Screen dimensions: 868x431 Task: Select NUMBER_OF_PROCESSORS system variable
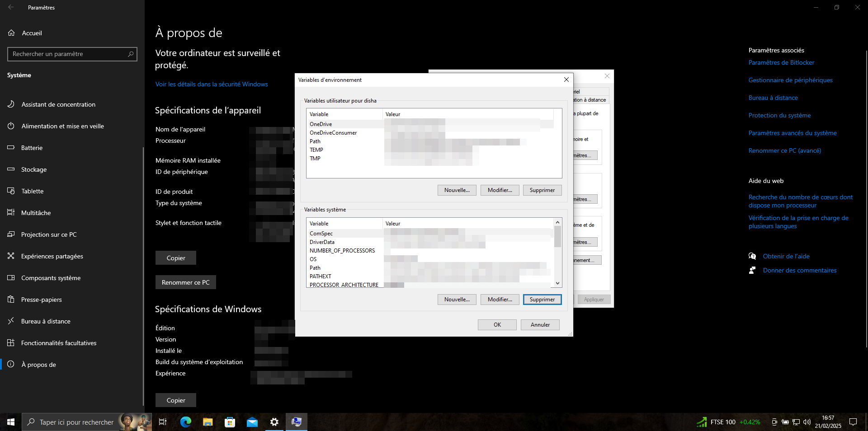pos(430,251)
